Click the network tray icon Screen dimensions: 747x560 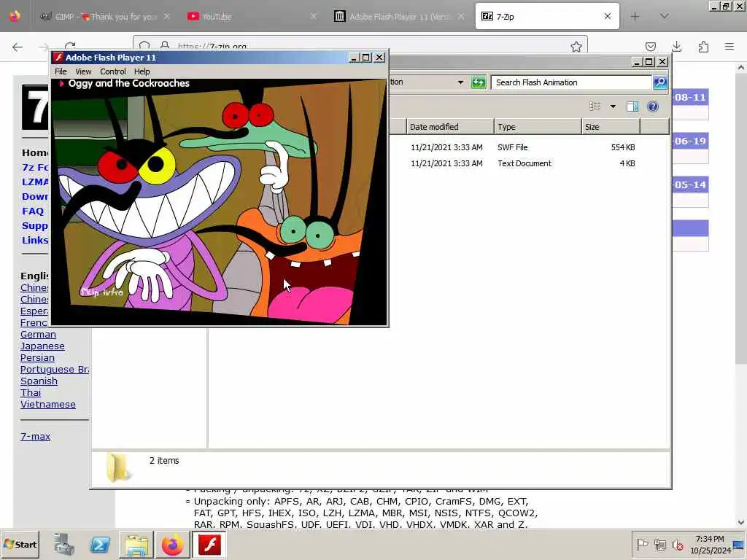659,544
